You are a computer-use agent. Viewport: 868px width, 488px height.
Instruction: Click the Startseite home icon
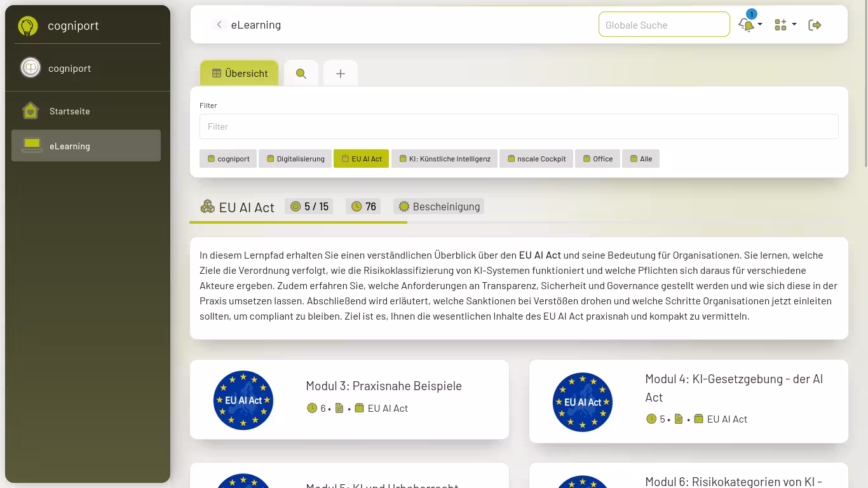(x=31, y=111)
